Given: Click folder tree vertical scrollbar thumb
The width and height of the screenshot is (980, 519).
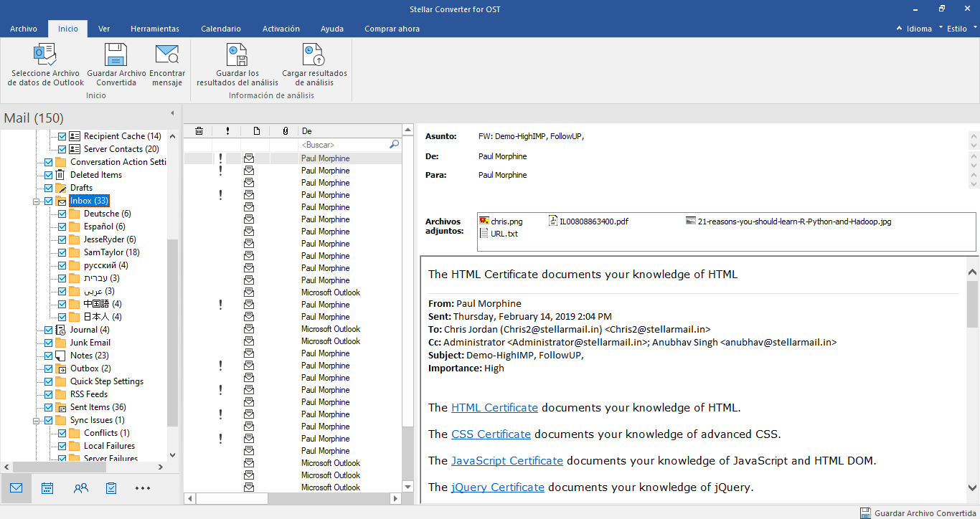Looking at the screenshot, I should tap(172, 333).
